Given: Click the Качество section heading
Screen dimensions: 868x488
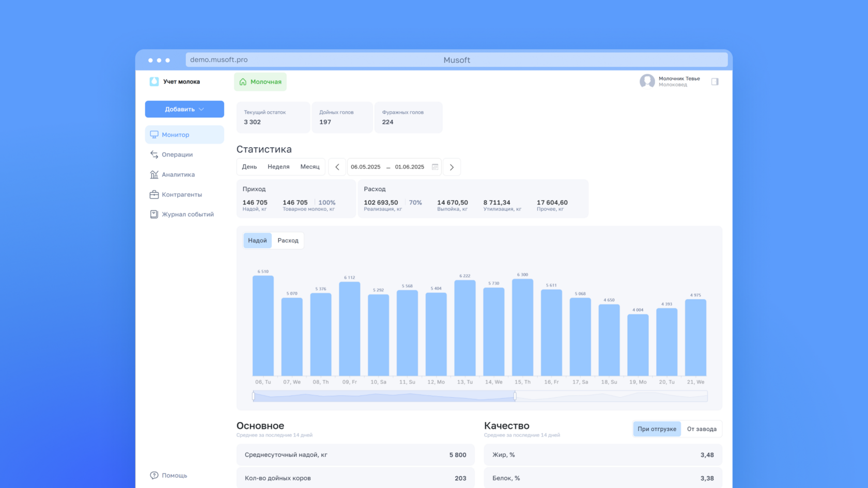Looking at the screenshot, I should [x=507, y=426].
